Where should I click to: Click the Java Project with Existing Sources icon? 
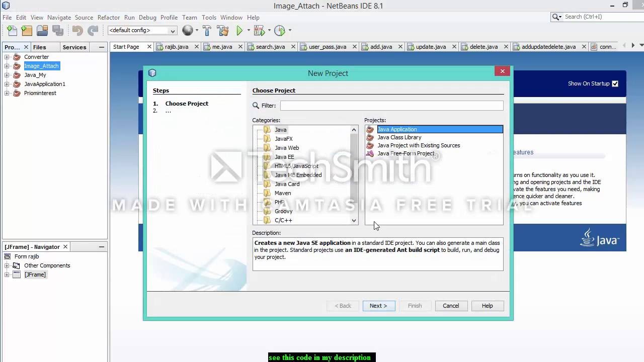coord(370,145)
